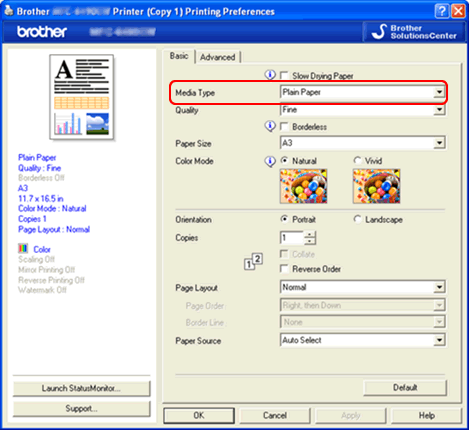The height and width of the screenshot is (430, 469).
Task: Click the Launch StatusMonitor button
Action: (81, 388)
